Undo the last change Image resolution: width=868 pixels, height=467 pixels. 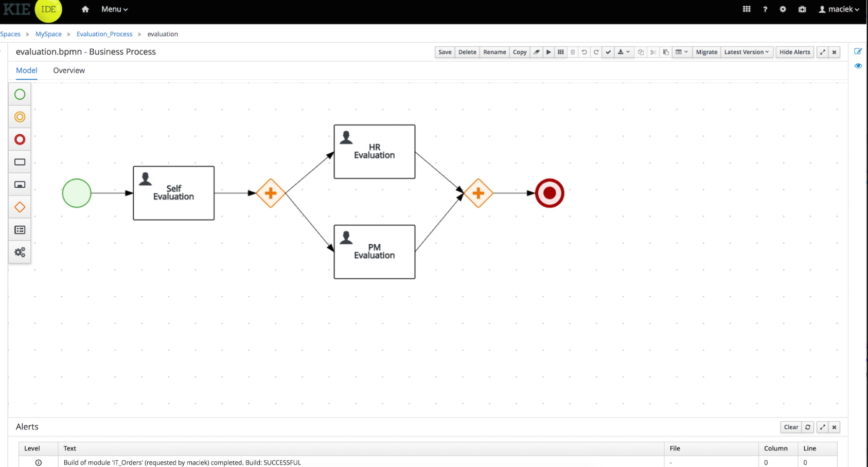pos(584,52)
